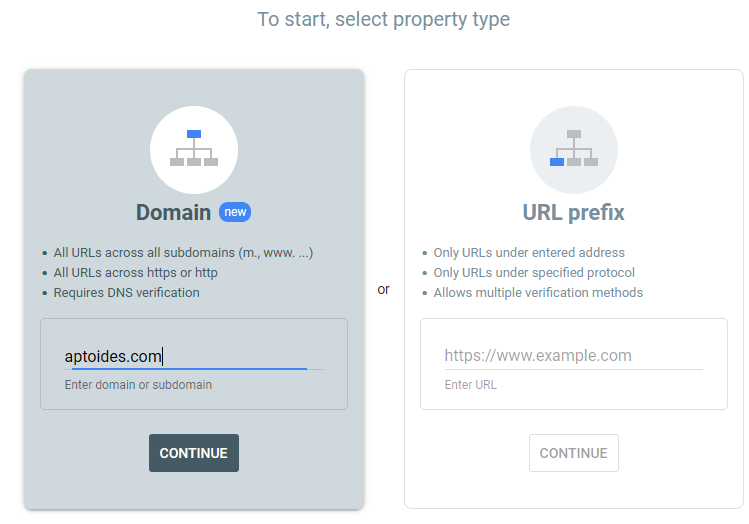Viewport: 749px width, 524px height.
Task: Select the Domain heading text
Action: (x=173, y=212)
